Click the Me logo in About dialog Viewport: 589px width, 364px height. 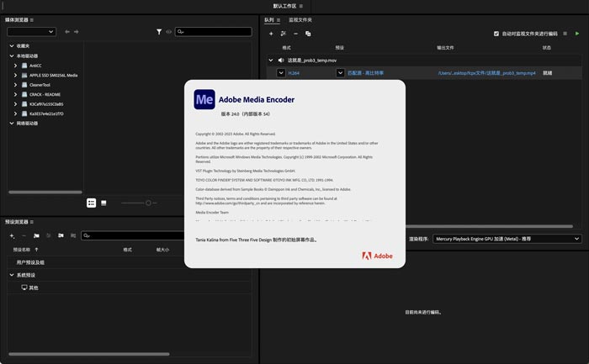pos(204,99)
